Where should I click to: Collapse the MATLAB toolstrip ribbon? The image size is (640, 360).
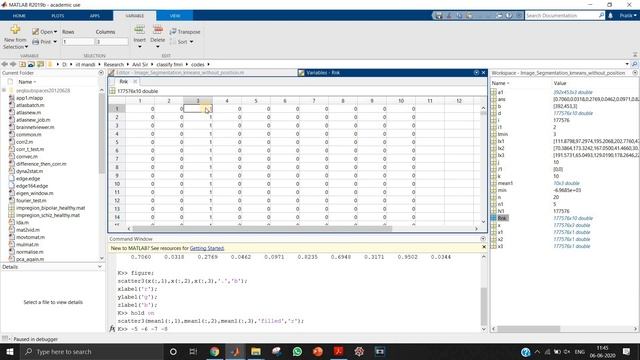[635, 54]
